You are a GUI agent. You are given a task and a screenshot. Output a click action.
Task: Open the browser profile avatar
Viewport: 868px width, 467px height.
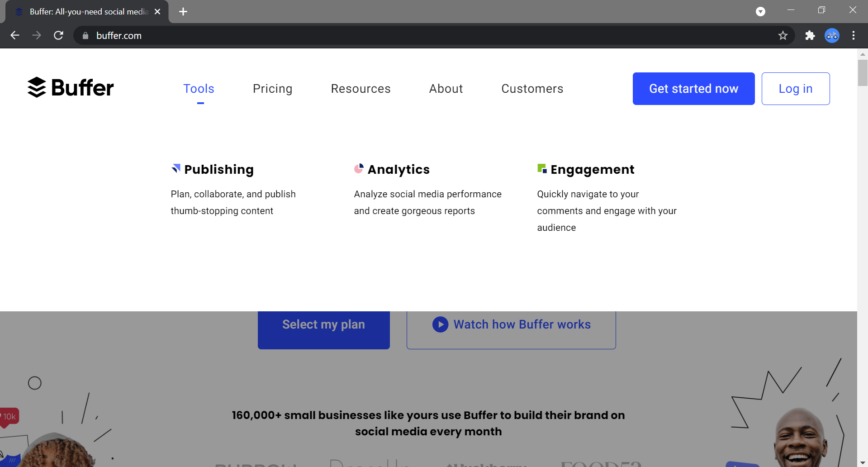(x=832, y=35)
